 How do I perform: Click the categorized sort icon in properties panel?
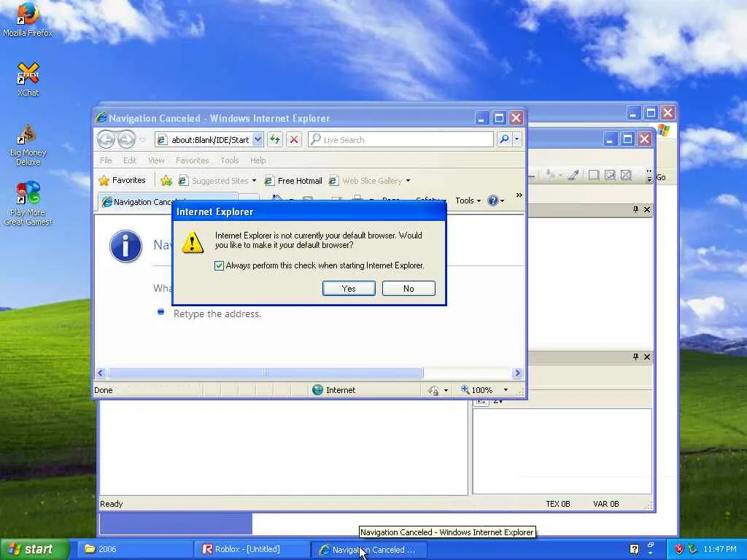tap(481, 402)
